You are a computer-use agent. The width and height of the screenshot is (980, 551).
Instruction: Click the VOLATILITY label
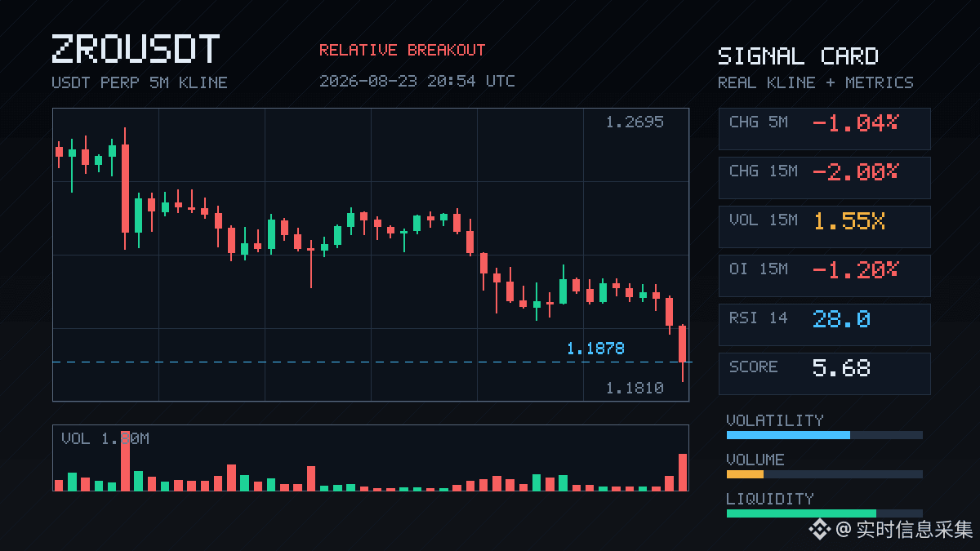click(x=775, y=420)
